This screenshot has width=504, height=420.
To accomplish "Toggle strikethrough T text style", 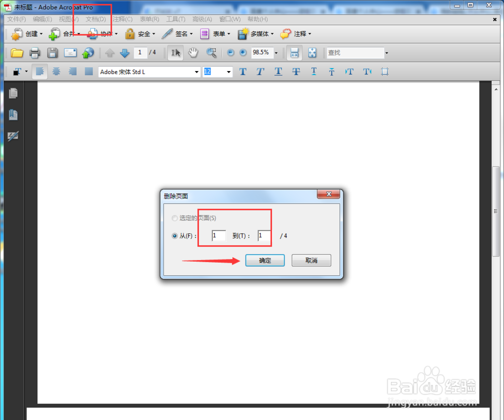I will [x=296, y=72].
